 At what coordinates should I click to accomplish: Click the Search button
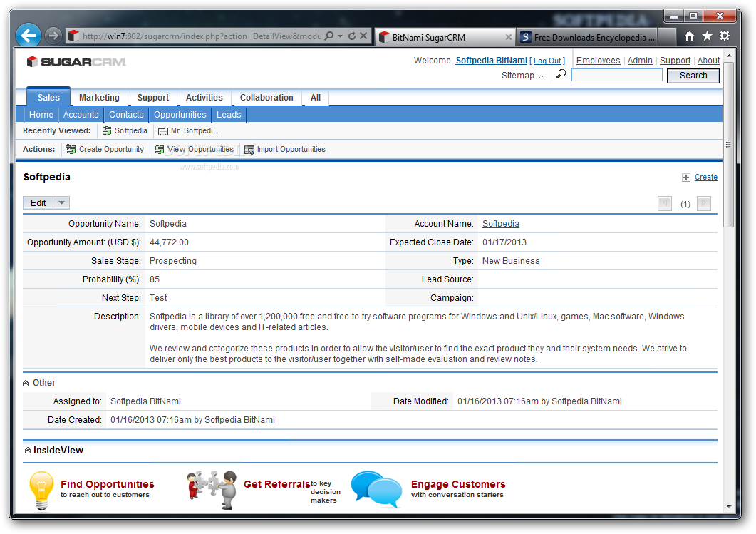pyautogui.click(x=693, y=76)
